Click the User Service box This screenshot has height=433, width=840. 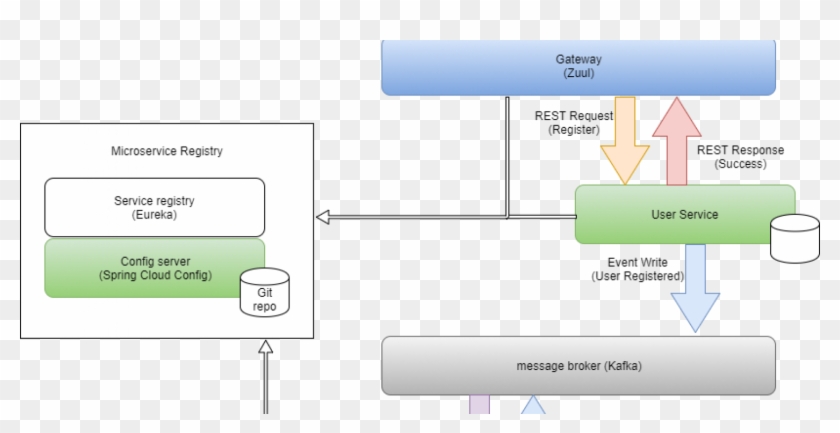[685, 214]
